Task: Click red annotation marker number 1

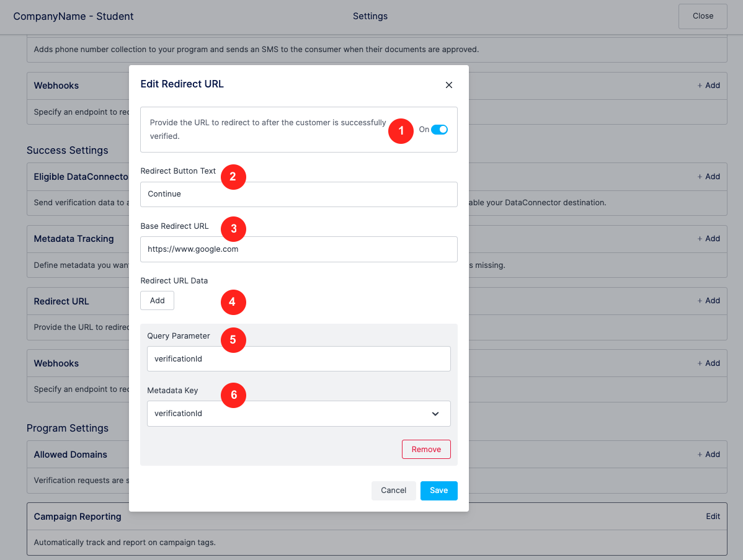Action: point(401,131)
